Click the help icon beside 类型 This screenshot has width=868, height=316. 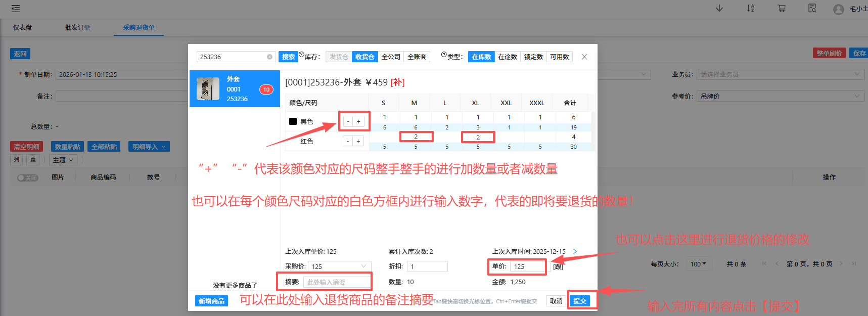444,55
